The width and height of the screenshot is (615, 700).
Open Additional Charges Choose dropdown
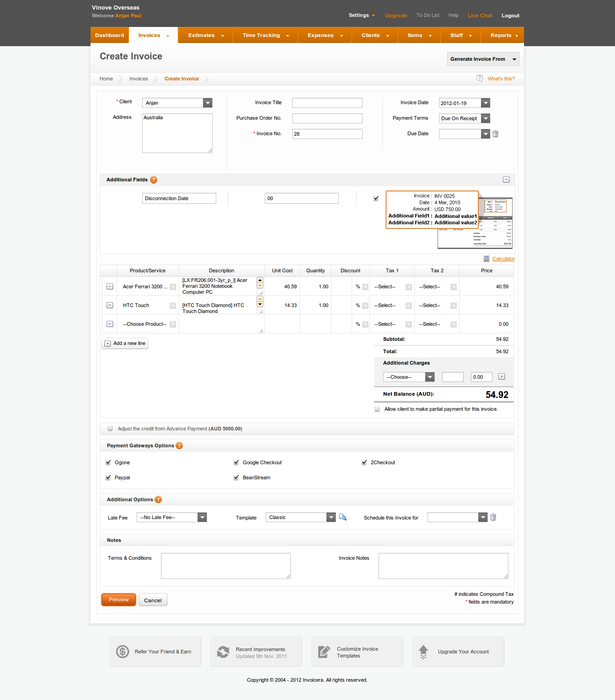tap(409, 377)
